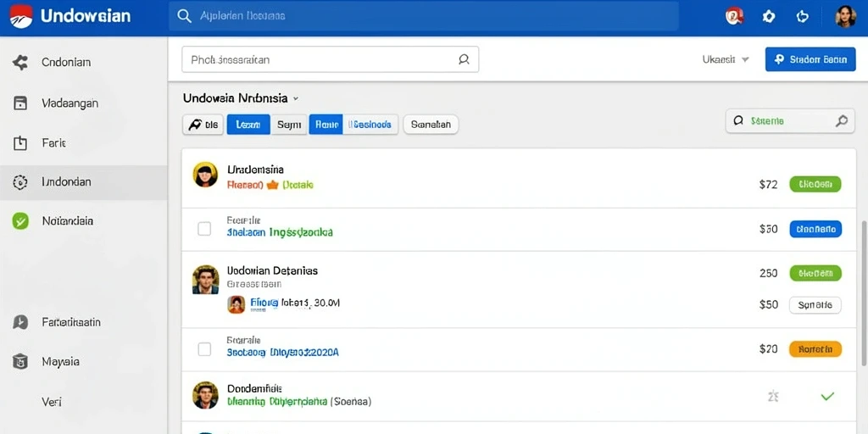Click the search magnifier in top bar
The width and height of the screenshot is (868, 434).
tap(184, 16)
